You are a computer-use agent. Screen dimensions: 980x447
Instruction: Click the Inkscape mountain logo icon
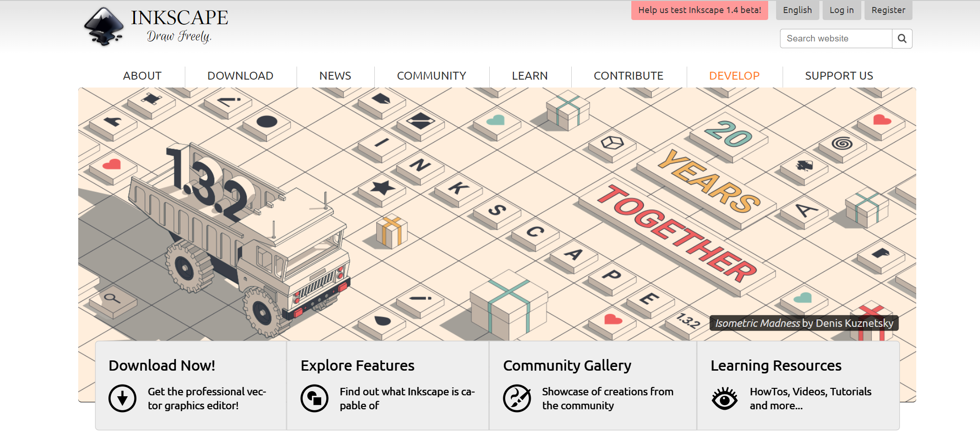[103, 27]
